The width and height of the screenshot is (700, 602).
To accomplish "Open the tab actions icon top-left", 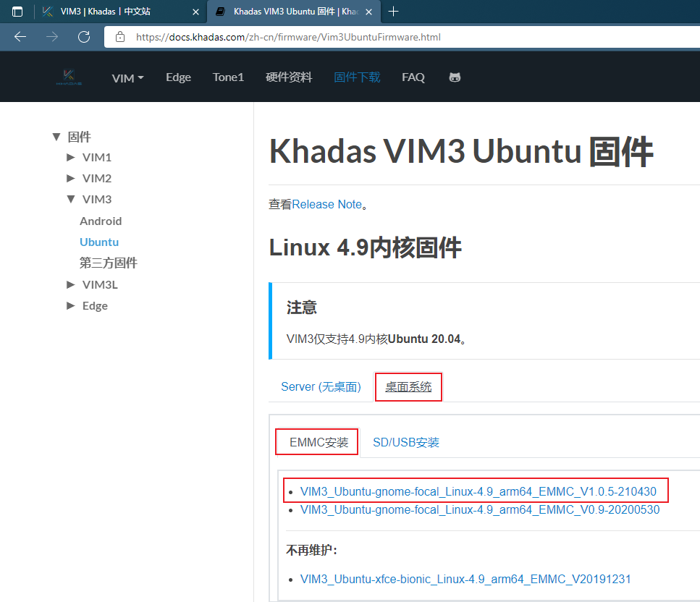I will [17, 12].
